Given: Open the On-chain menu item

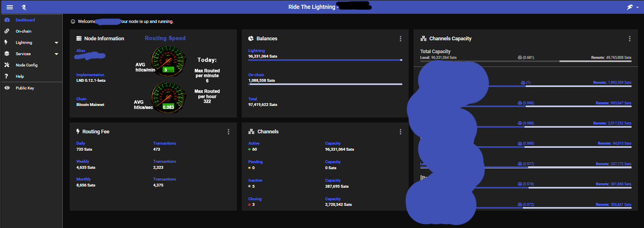Looking at the screenshot, I should click(x=23, y=31).
